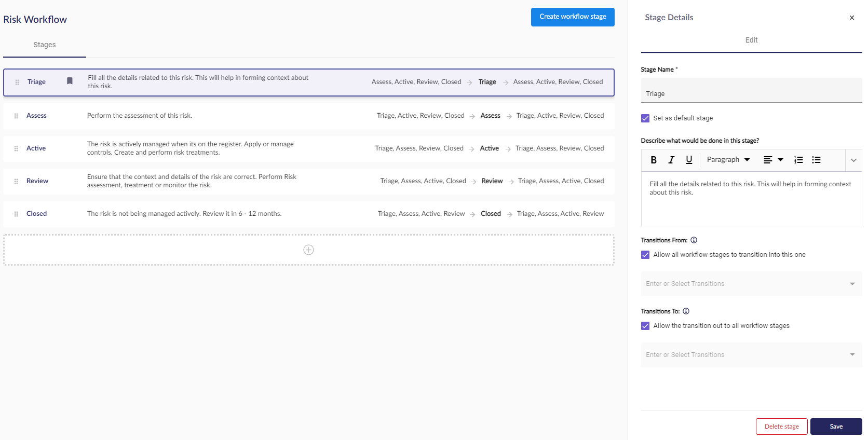Toggle bold formatting in editor toolbar
868x440 pixels.
point(654,160)
